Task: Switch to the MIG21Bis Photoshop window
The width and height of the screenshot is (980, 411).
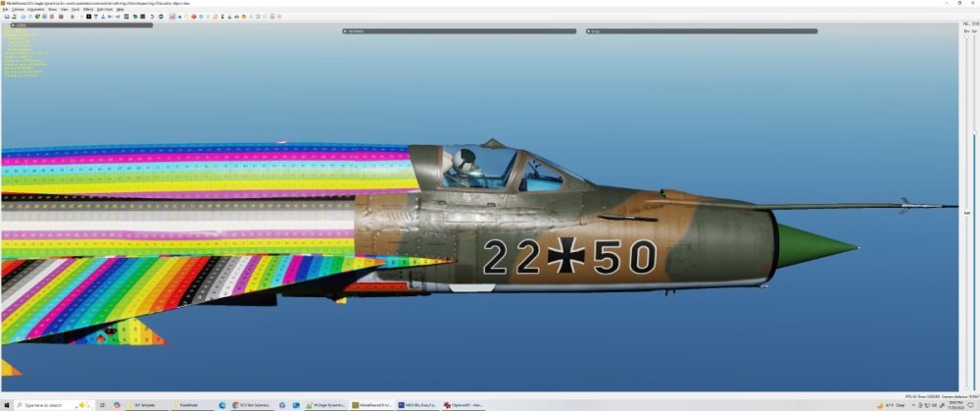Action: tap(418, 405)
